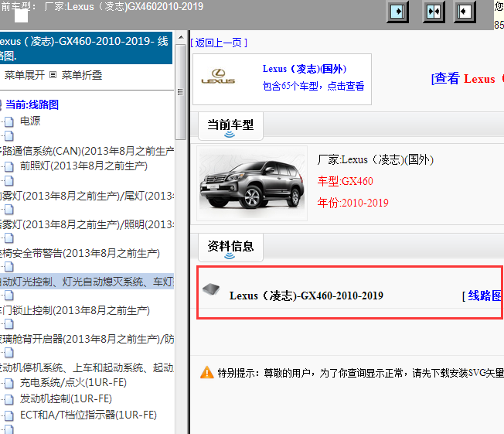Click page icon above 自动灯光控制 row
The height and width of the screenshot is (434, 504).
pos(9,267)
